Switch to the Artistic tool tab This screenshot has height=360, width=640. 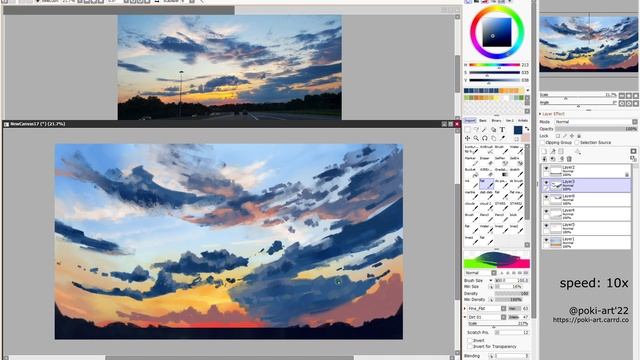point(523,120)
